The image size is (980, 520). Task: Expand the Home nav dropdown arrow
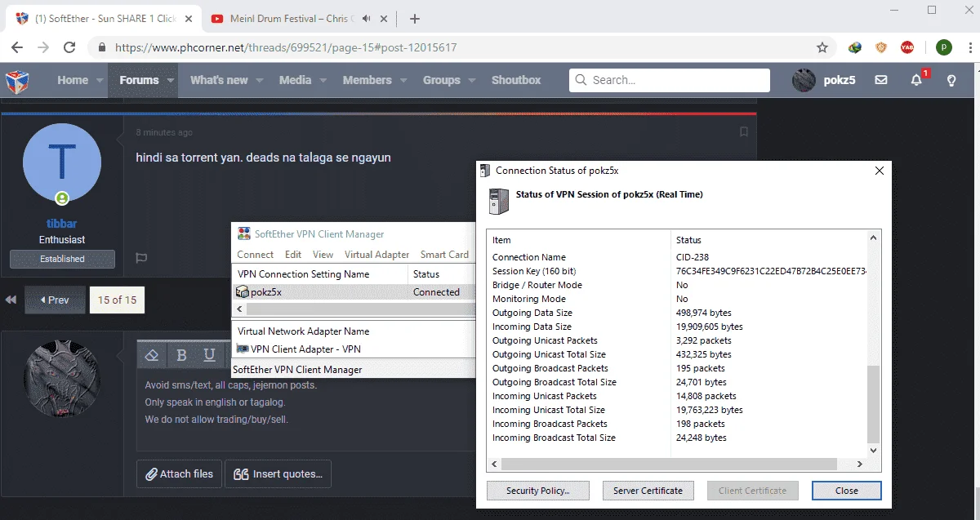[x=100, y=81]
